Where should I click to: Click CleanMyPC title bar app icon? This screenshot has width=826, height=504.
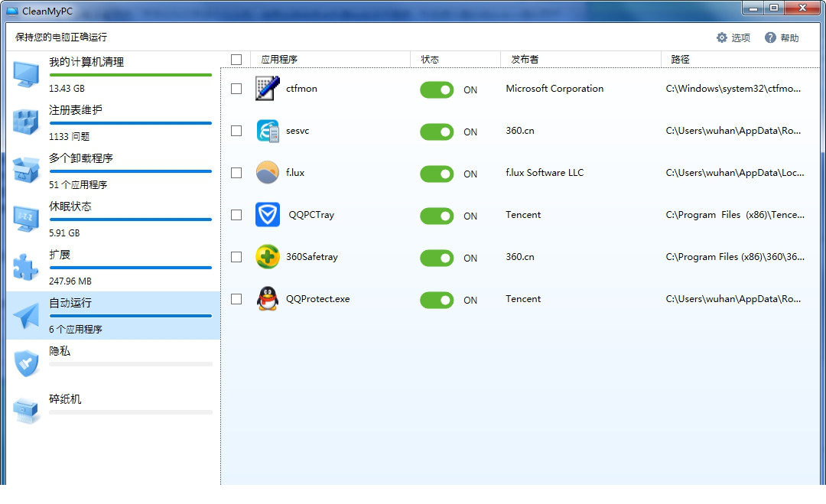(12, 11)
